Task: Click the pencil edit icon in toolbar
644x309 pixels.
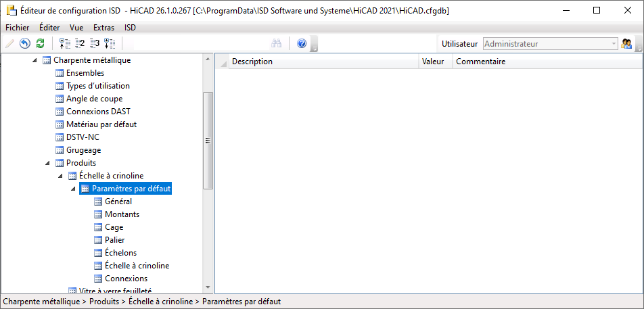Action: pyautogui.click(x=10, y=43)
